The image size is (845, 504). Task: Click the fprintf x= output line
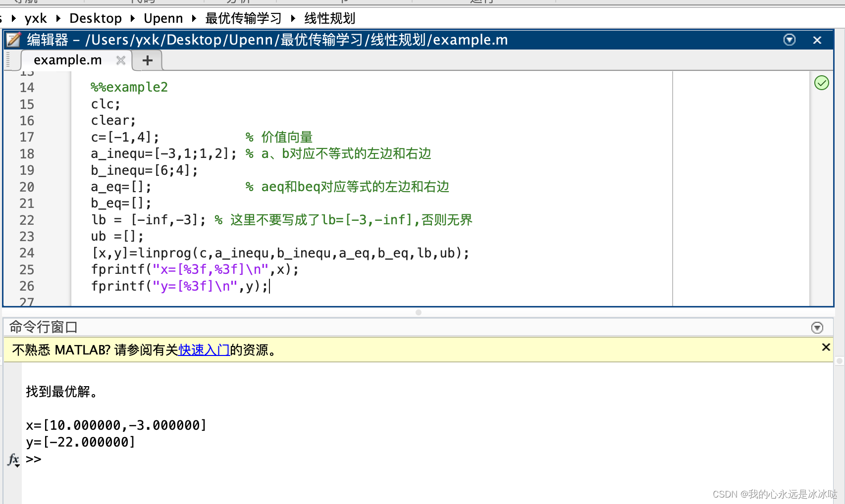(x=195, y=269)
